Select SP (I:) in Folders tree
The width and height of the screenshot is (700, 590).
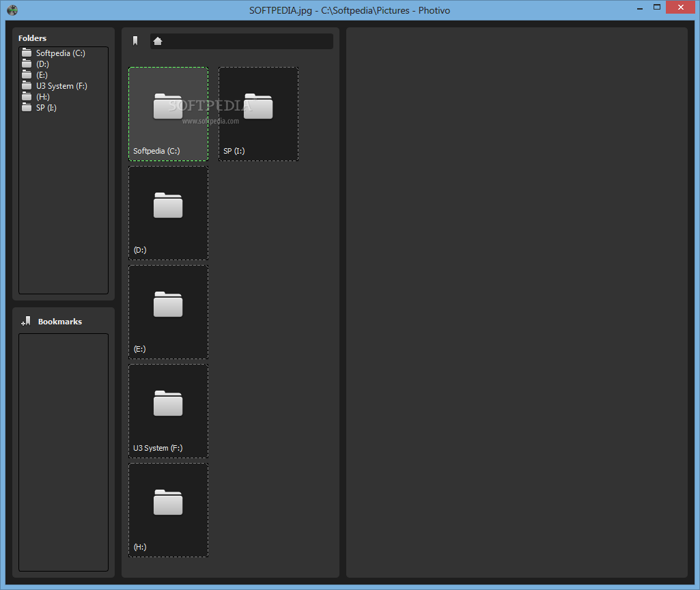(x=46, y=108)
